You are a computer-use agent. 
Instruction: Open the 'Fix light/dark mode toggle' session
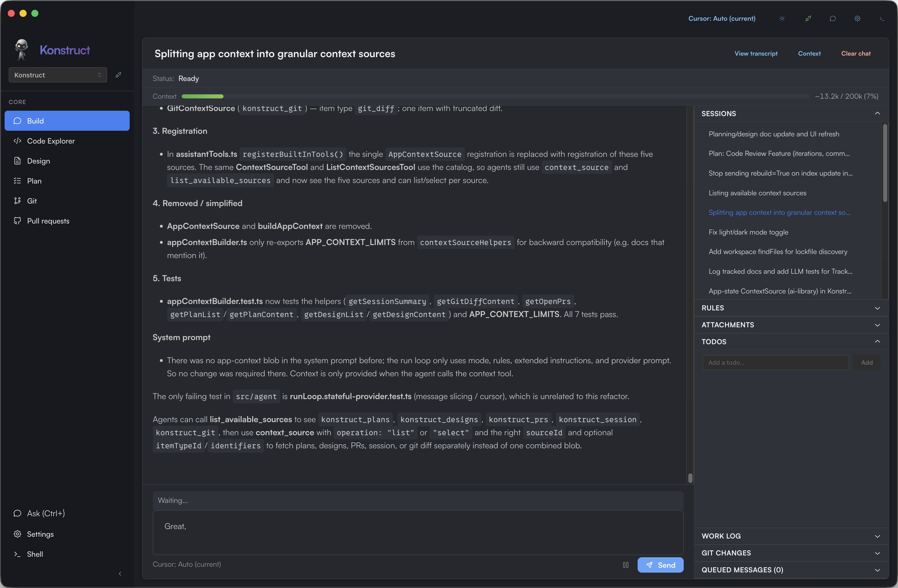point(748,232)
